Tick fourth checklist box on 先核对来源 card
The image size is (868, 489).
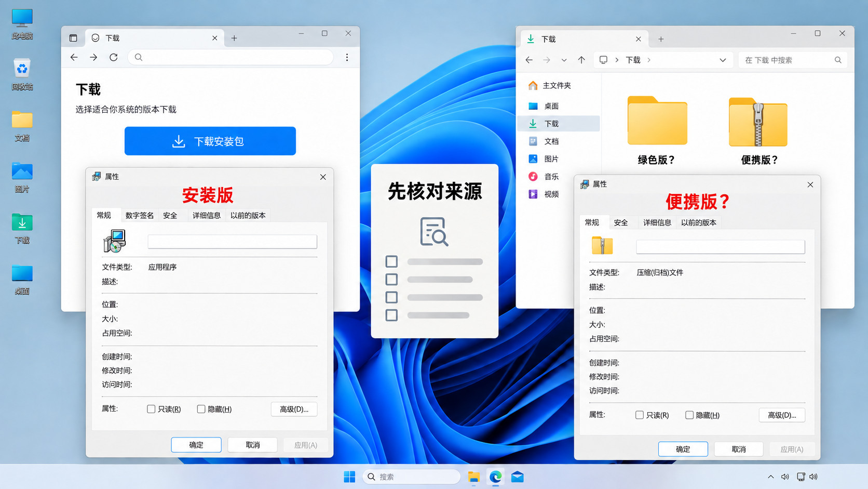(x=391, y=315)
